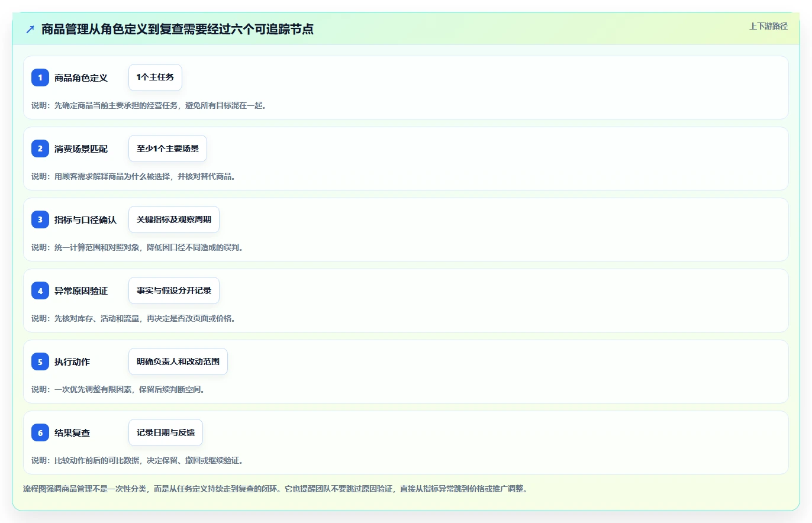
Task: Select the 消费场景匹配 step title
Action: coord(81,148)
